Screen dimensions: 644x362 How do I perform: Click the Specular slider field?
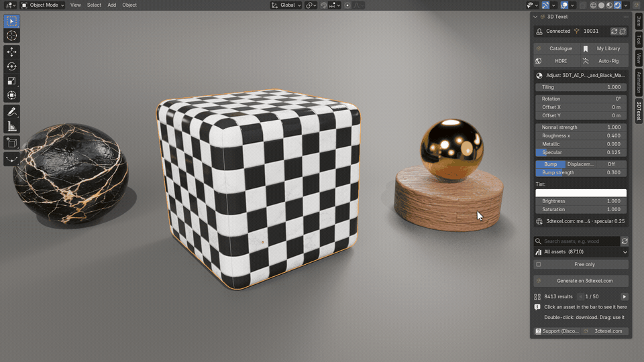pyautogui.click(x=581, y=152)
